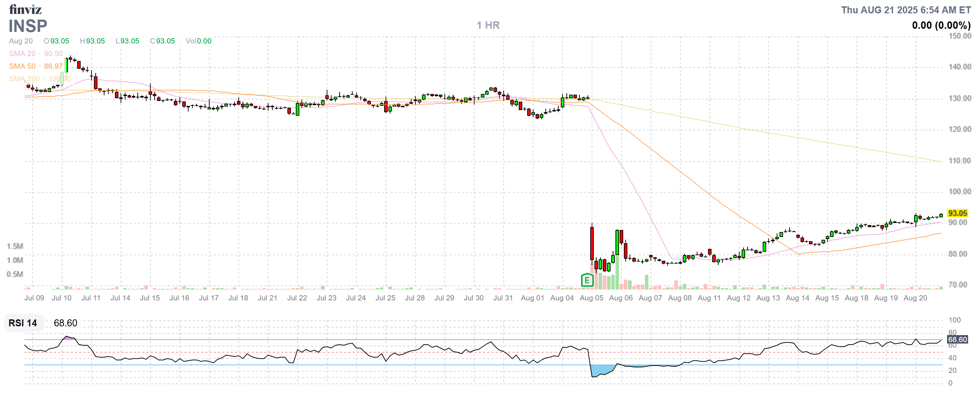Viewport: 980px width, 394px height.
Task: Click the INSP ticker symbol title
Action: (x=28, y=26)
